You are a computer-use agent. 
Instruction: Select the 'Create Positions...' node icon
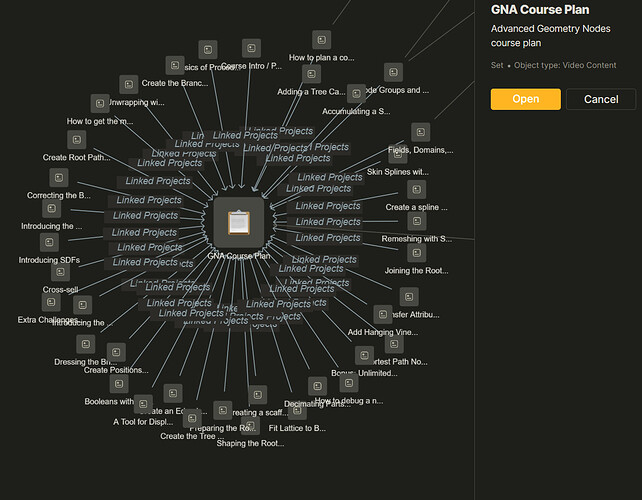[x=116, y=352]
